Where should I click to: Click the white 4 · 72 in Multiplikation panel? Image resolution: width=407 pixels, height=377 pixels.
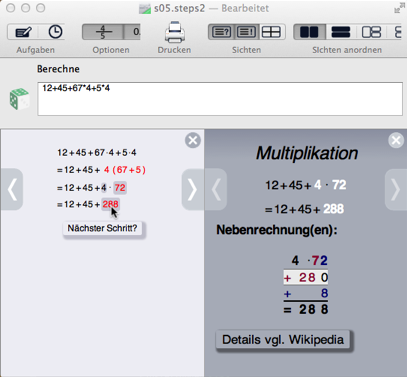(x=330, y=185)
